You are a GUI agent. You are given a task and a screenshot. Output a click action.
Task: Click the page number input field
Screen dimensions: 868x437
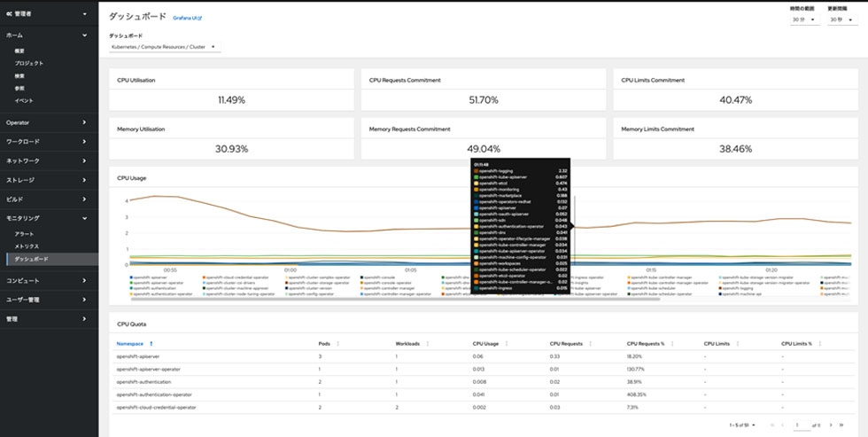tap(802, 425)
